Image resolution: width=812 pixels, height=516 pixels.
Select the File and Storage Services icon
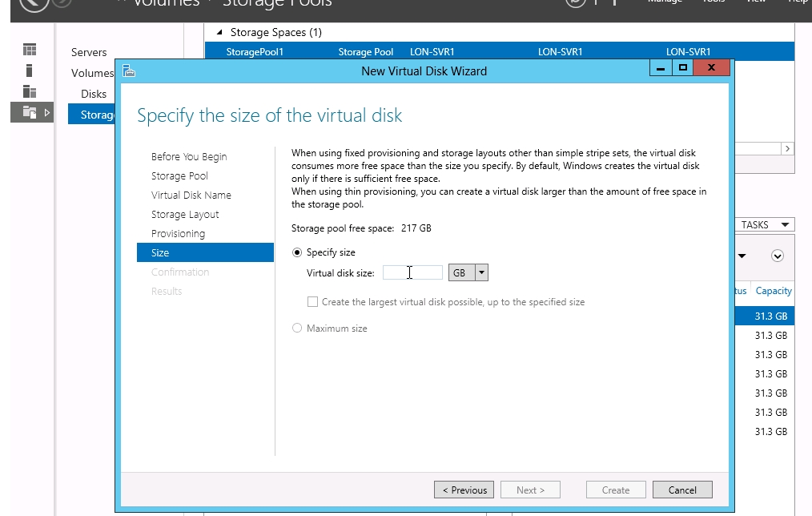[30, 112]
